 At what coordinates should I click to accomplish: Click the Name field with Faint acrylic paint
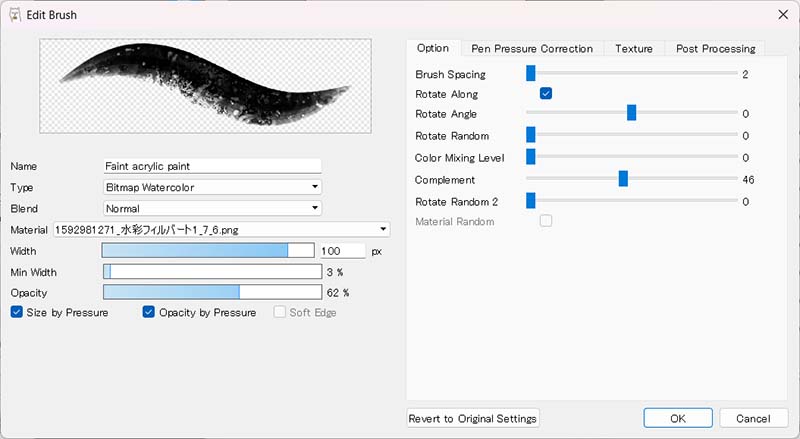[x=212, y=166]
